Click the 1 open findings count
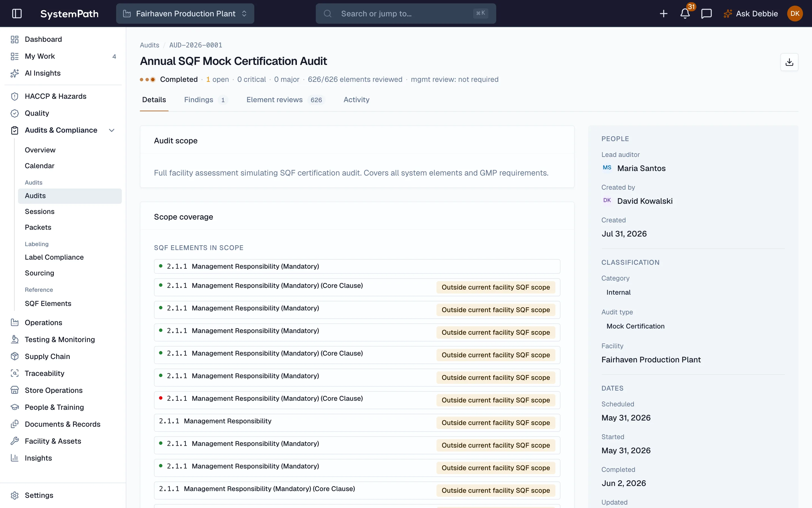Viewport: 812px width, 508px height. coord(217,79)
